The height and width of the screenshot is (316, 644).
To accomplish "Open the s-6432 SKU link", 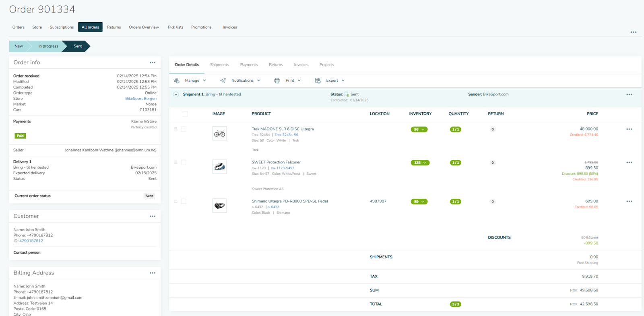I will (273, 207).
